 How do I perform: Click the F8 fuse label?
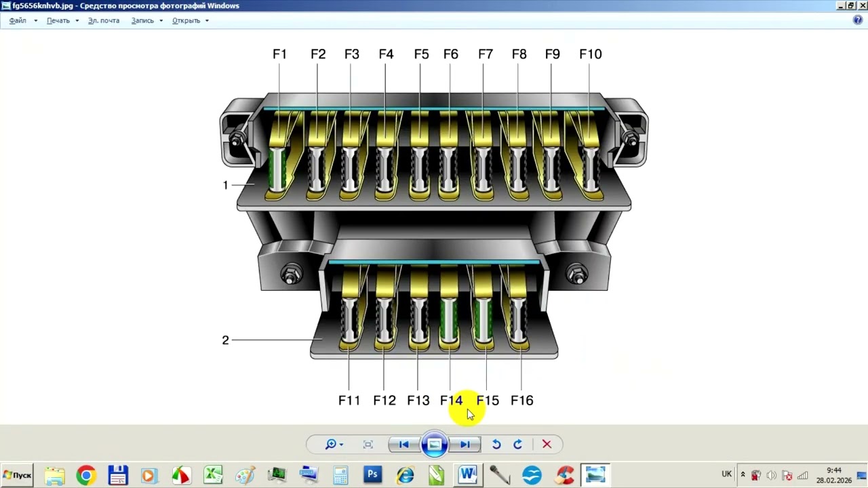pos(519,54)
